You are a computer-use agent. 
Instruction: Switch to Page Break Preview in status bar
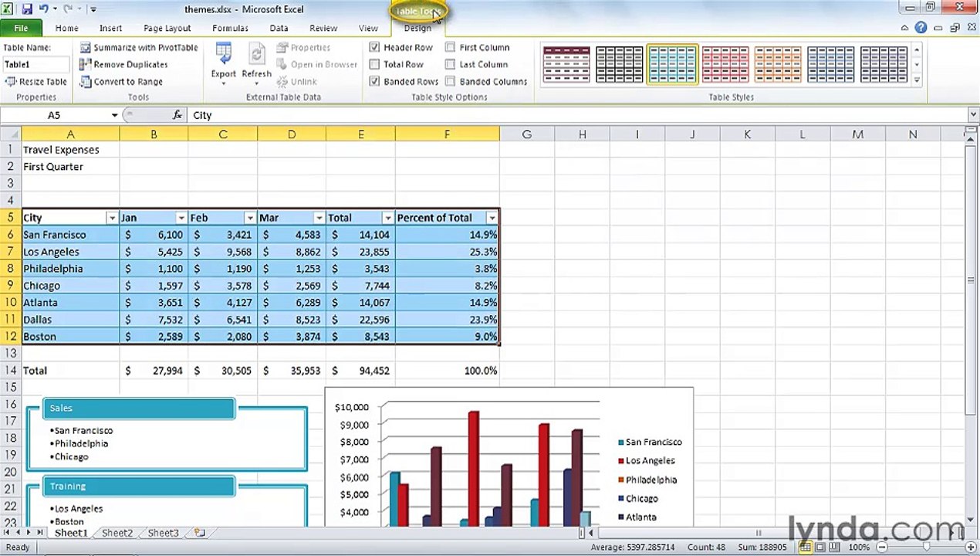(x=834, y=547)
